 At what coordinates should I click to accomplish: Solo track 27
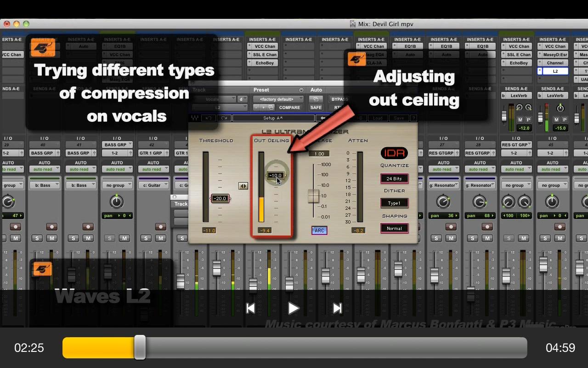point(436,238)
